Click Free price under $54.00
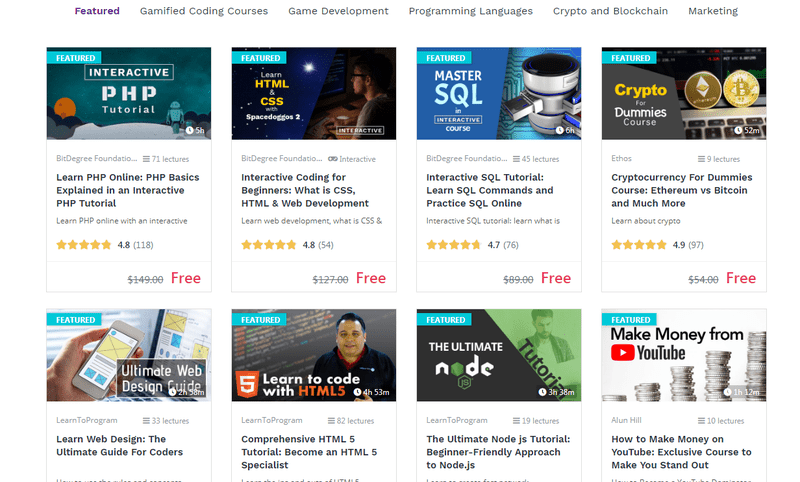Screen dimensions: 800x482 (x=741, y=278)
